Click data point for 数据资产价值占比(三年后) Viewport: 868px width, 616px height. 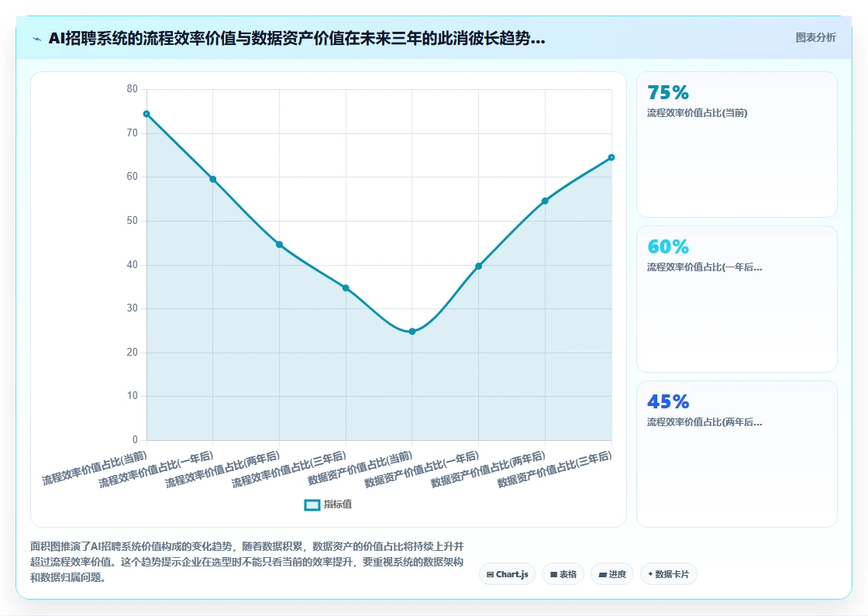[611, 158]
